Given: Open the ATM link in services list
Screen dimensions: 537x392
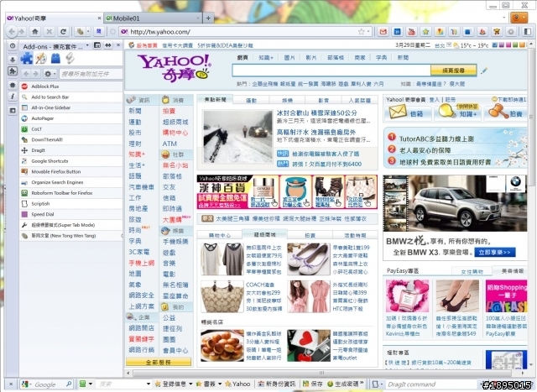Looking at the screenshot, I should (x=169, y=144).
